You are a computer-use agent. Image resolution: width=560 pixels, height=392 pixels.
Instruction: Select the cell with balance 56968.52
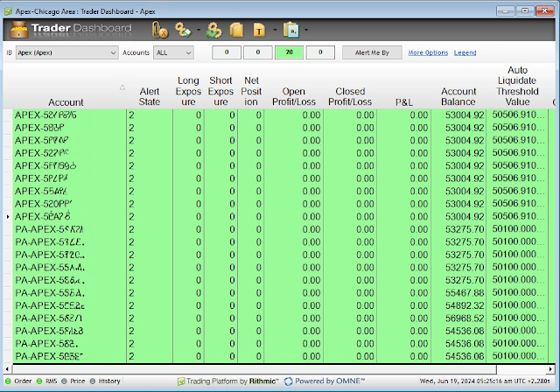pyautogui.click(x=458, y=318)
